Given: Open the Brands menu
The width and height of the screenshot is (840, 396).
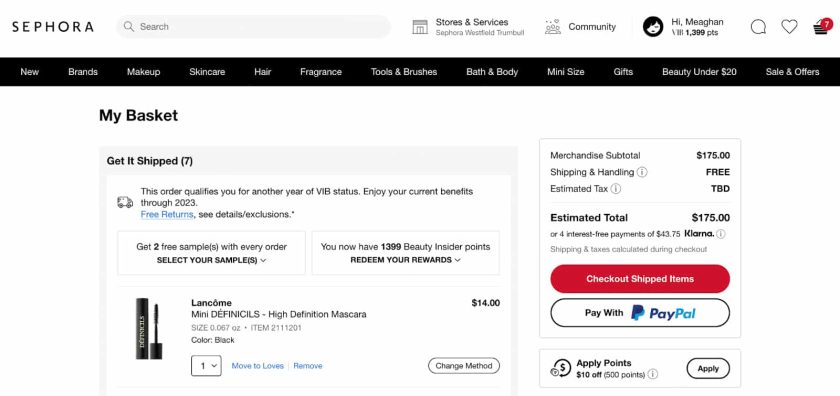Looking at the screenshot, I should pyautogui.click(x=83, y=72).
